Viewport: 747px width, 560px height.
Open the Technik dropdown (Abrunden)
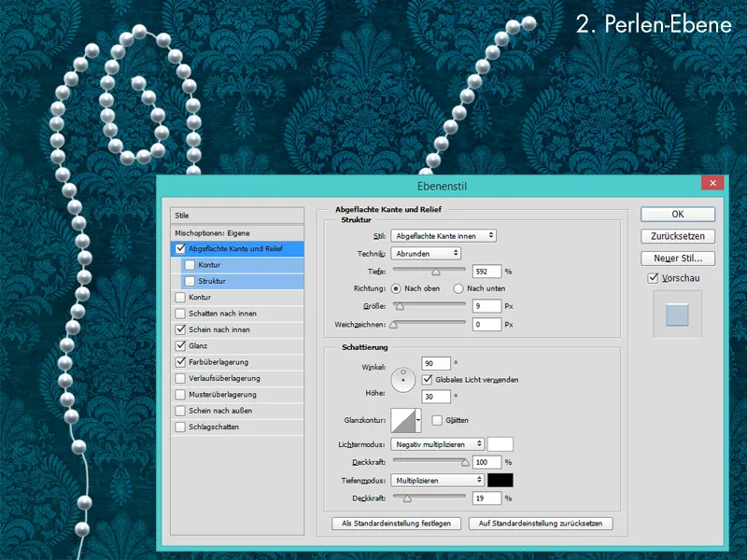[x=426, y=253]
